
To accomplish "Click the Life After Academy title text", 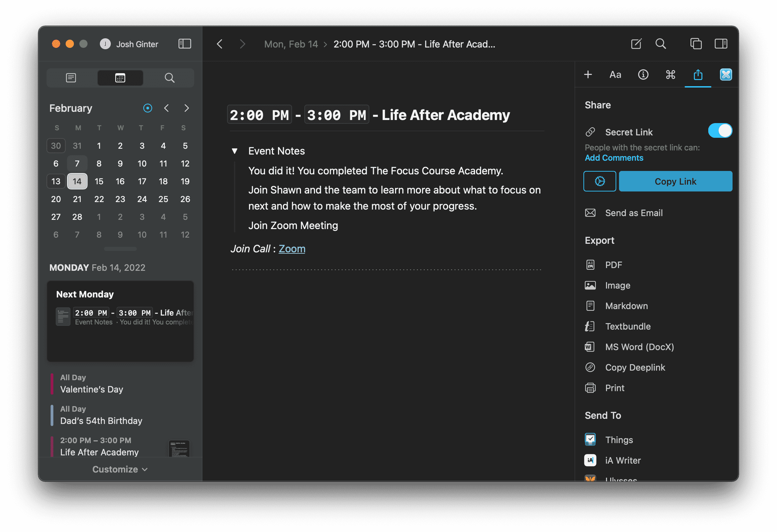I will [446, 115].
